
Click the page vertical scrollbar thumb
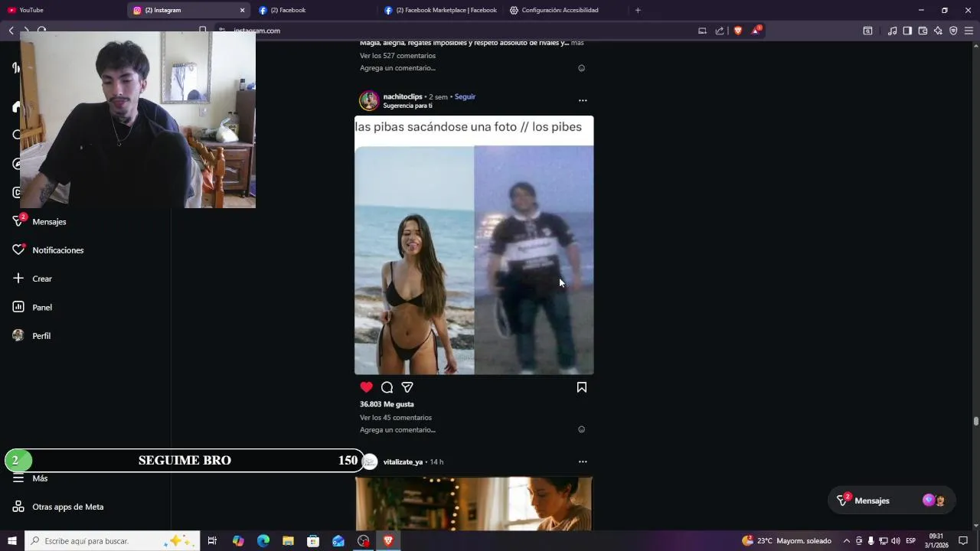(975, 421)
